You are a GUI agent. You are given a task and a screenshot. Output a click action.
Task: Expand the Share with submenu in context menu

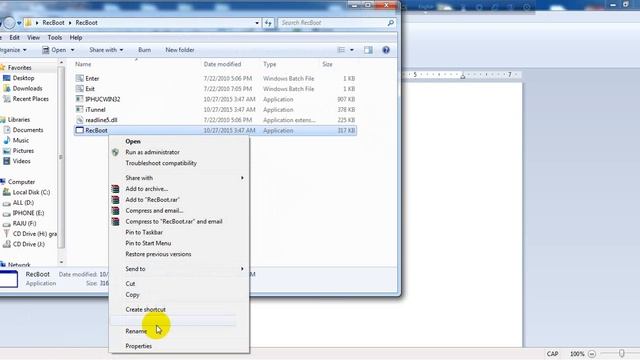[x=242, y=178]
